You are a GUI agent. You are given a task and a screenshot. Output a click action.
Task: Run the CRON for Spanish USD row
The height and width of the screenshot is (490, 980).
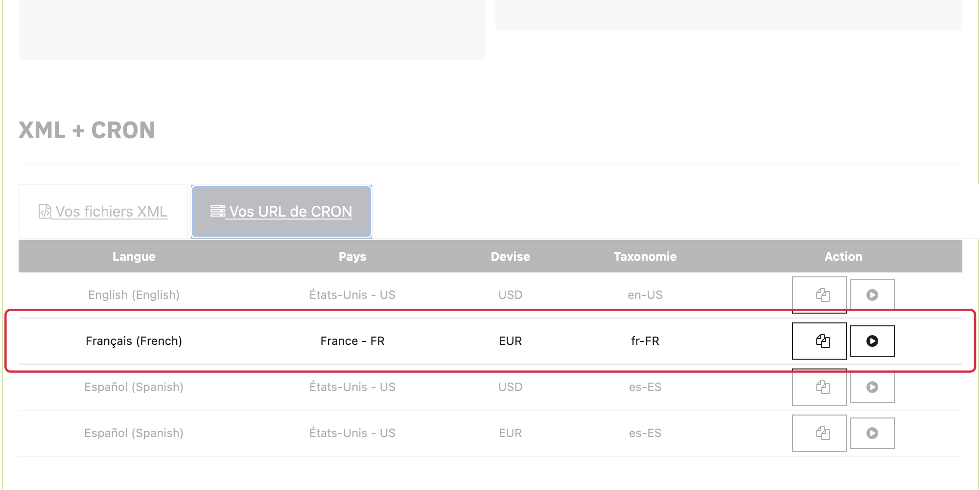(x=872, y=387)
